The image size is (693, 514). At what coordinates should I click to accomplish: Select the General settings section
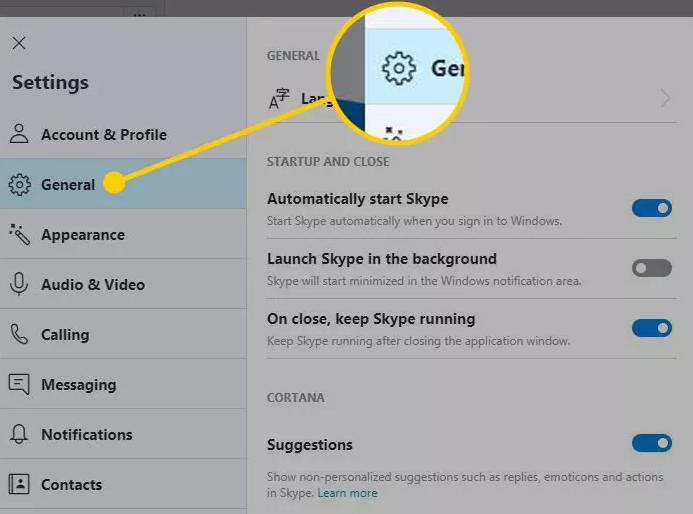click(x=123, y=184)
